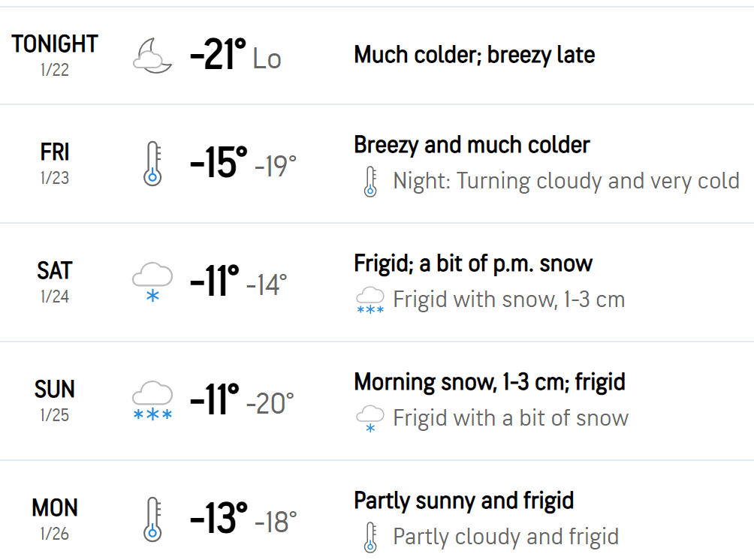Click Sunday's heavy snow cloud icon
Screen dimensions: 754x560
pyautogui.click(x=152, y=401)
